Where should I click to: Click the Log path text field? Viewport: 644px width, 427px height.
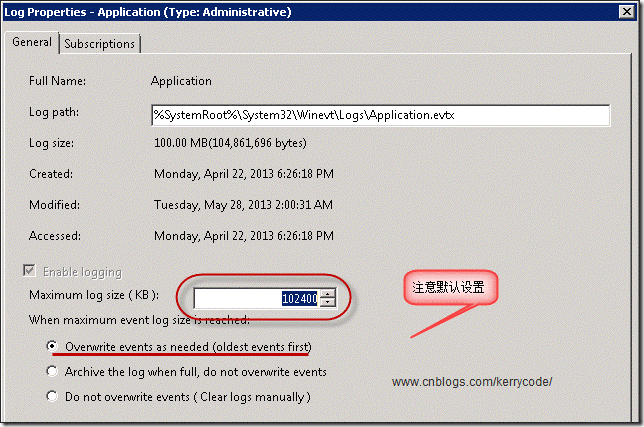pyautogui.click(x=380, y=115)
